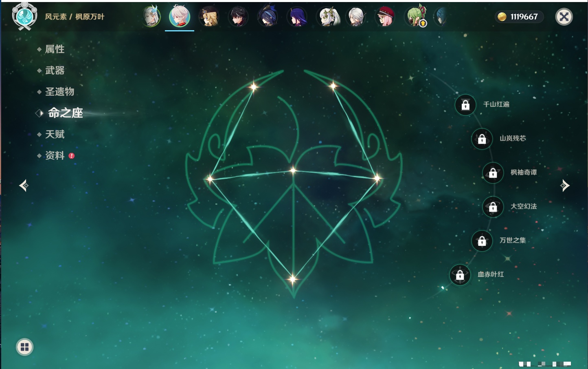The image size is (588, 369).
Task: Click the lock icon for 血赤叶红
Action: point(460,275)
